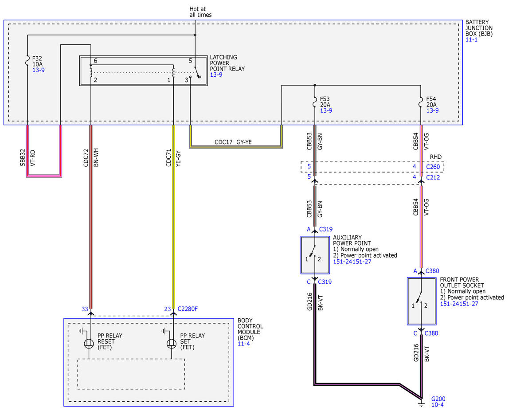Open the 11-1 reference beside Battery Junction Box
The width and height of the screenshot is (532, 411).
click(471, 39)
